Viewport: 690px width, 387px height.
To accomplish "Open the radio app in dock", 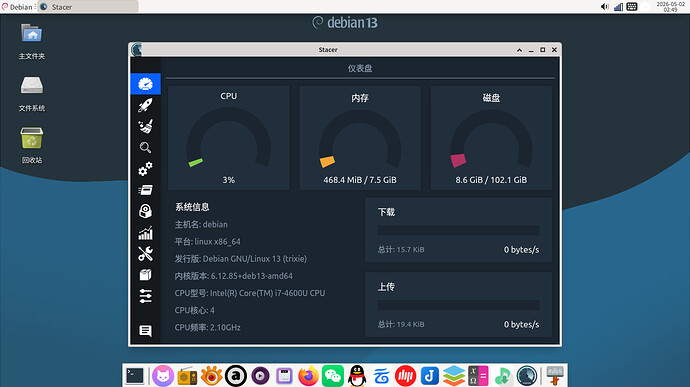I will click(x=187, y=376).
